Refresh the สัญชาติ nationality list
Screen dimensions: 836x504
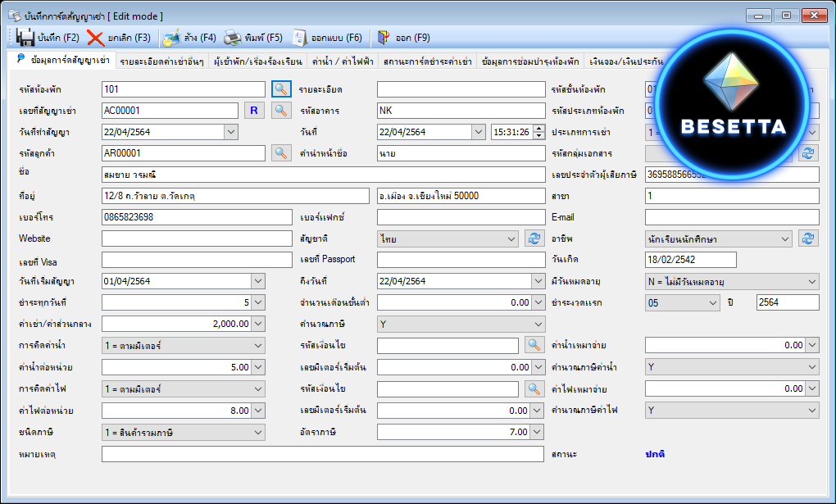pyautogui.click(x=534, y=238)
